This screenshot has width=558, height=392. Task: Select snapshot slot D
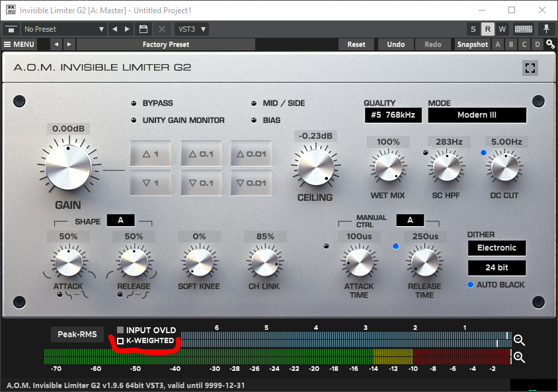538,44
